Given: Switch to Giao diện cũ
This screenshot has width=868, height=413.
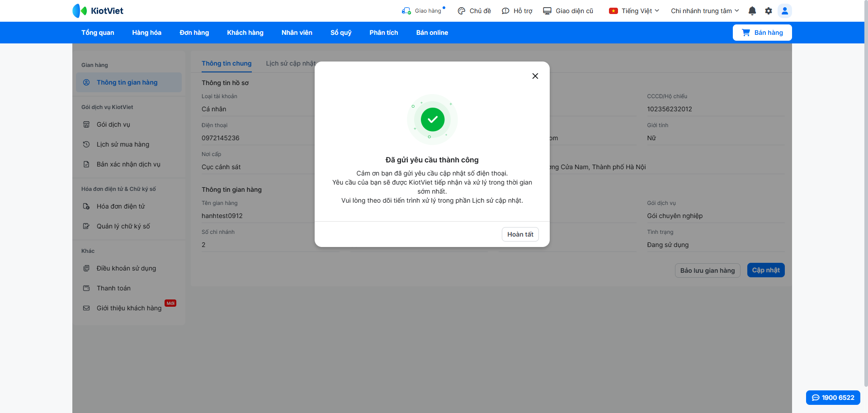Looking at the screenshot, I should [568, 11].
